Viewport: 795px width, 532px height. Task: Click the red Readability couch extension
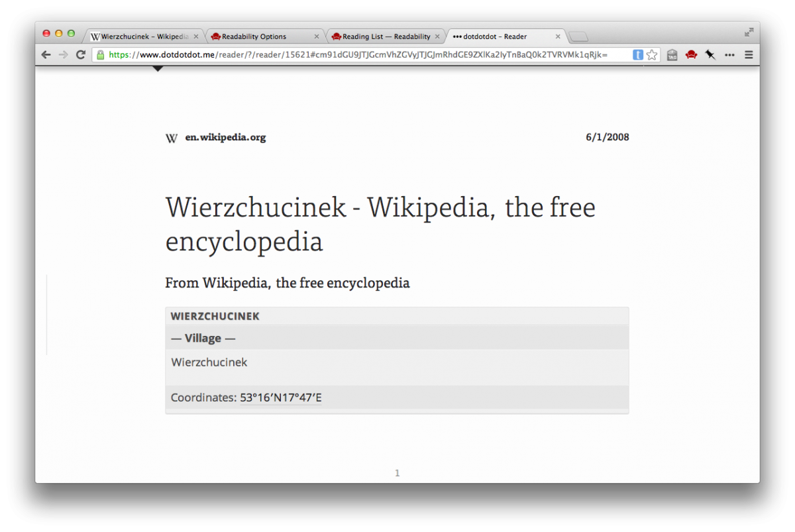(691, 55)
